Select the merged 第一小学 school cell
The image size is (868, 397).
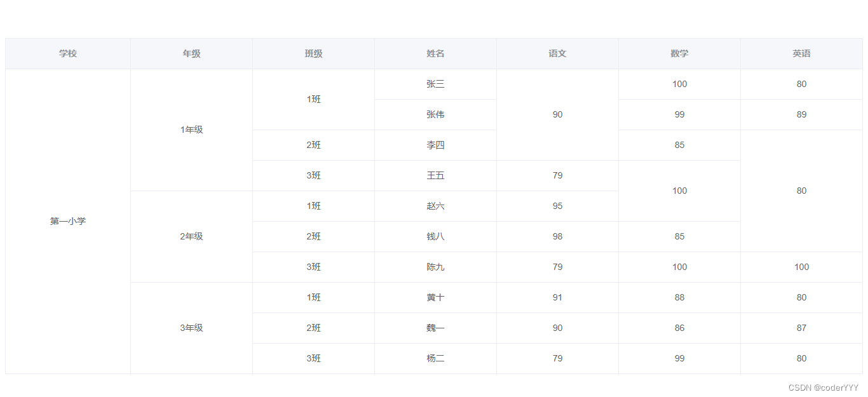point(68,221)
